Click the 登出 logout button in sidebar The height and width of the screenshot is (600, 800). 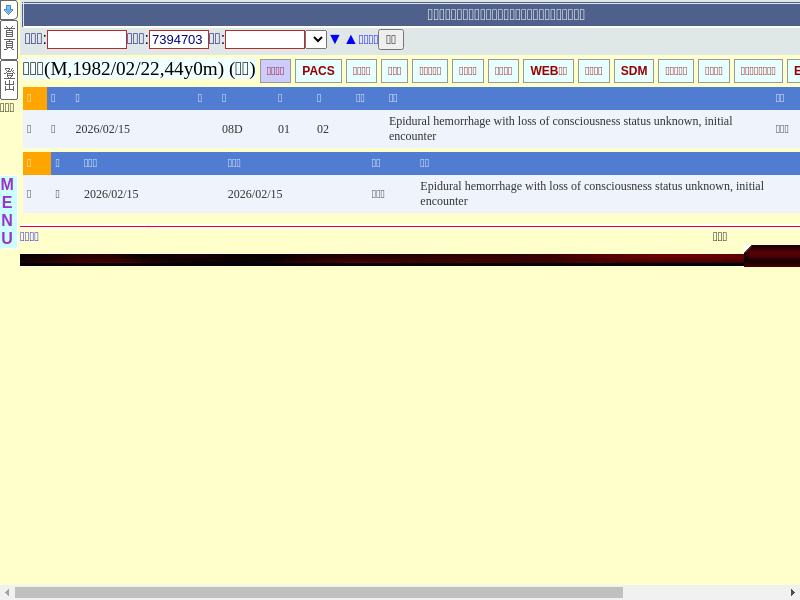[8, 79]
